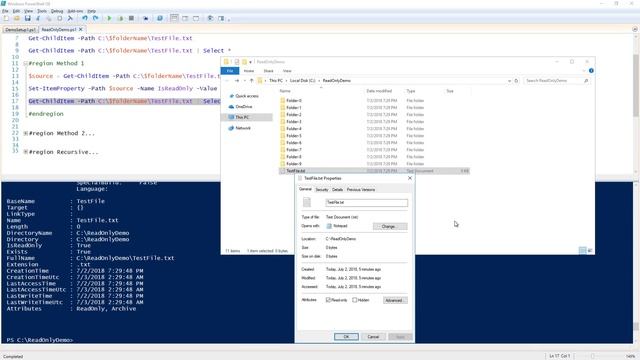Open the Explorer Home ribbon tab
This screenshot has width=640, height=360.
(x=249, y=71)
